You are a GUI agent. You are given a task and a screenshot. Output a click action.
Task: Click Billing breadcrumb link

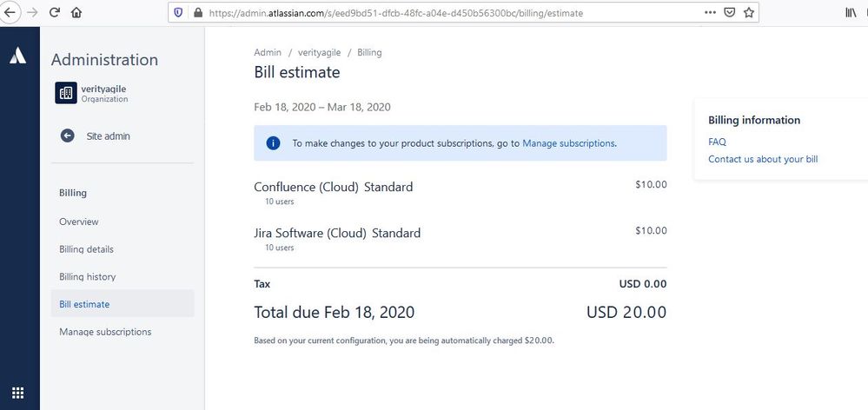369,53
